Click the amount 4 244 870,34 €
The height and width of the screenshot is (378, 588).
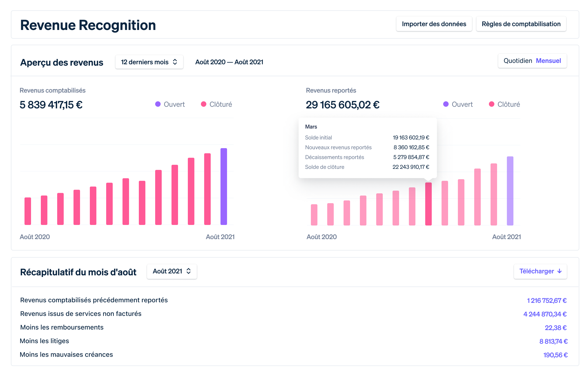pos(545,314)
